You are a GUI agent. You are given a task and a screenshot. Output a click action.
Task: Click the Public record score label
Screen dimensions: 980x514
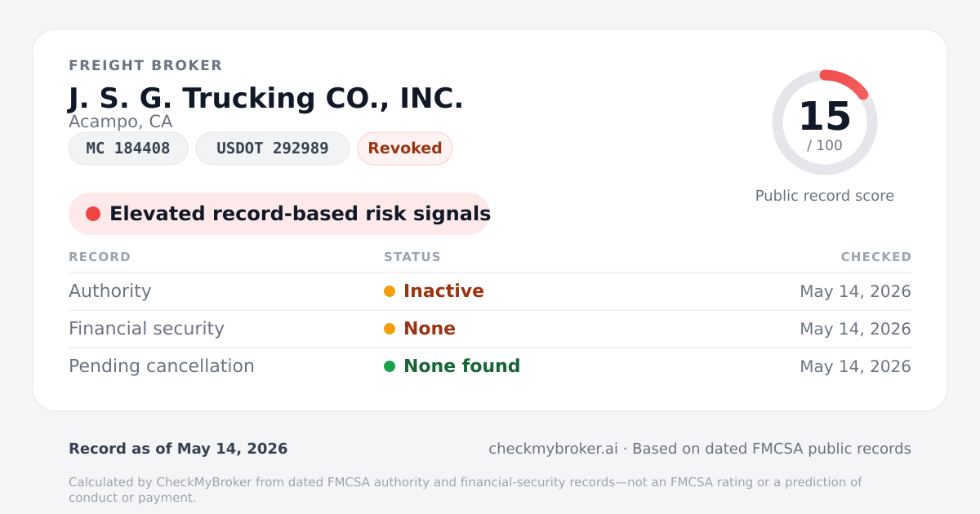click(825, 196)
